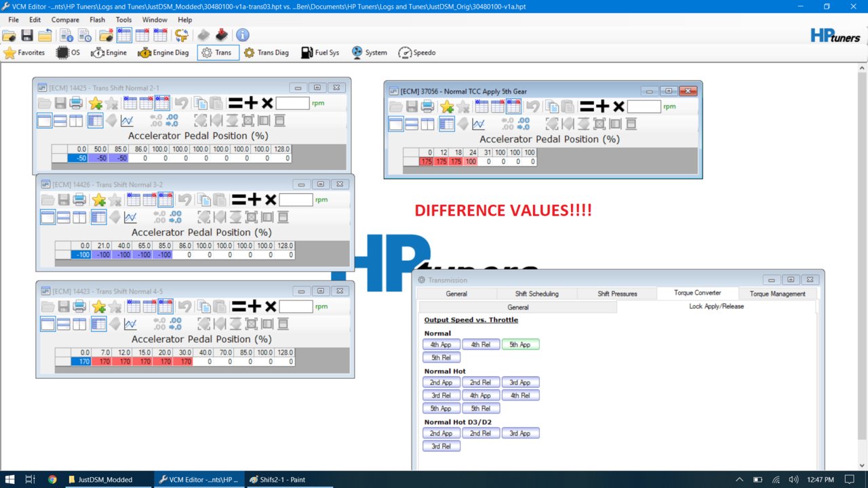
Task: Select the Lock Apply/Release sub-tab
Action: pyautogui.click(x=716, y=306)
